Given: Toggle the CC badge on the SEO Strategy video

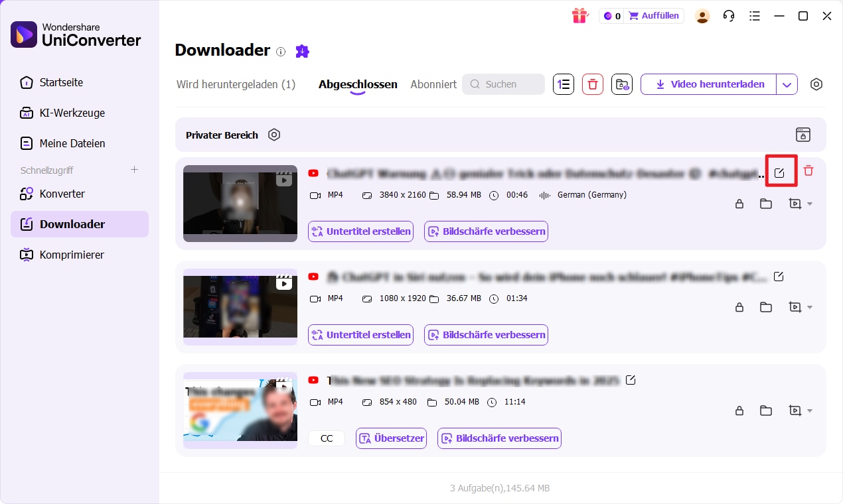Looking at the screenshot, I should click(x=326, y=438).
